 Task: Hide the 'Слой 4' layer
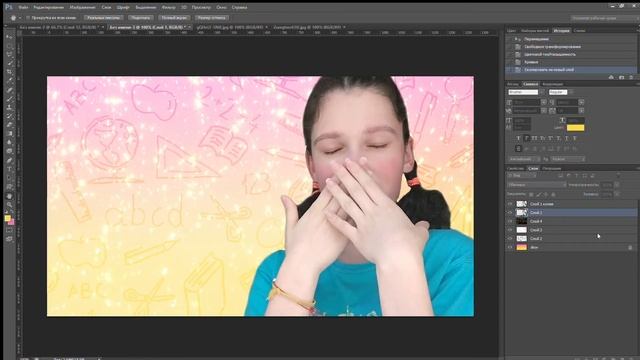tap(510, 221)
